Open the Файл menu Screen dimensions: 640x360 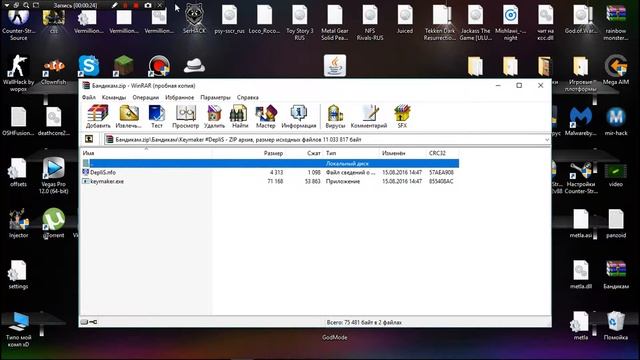(x=89, y=98)
